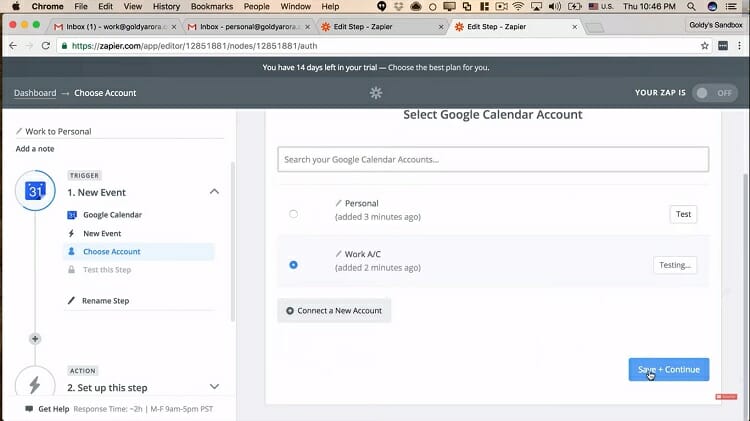Image resolution: width=750 pixels, height=421 pixels.
Task: Click the Chrome address bar URL
Action: (194, 45)
